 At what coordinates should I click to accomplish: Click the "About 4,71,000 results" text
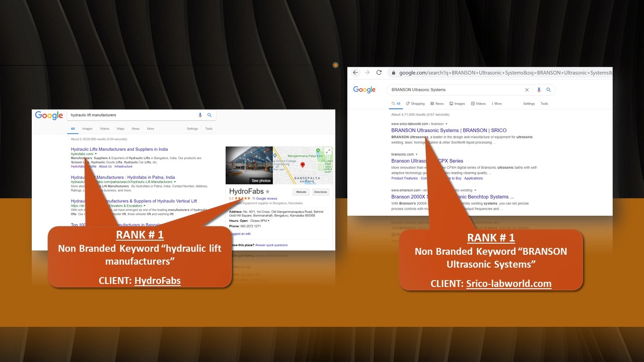pyautogui.click(x=420, y=115)
